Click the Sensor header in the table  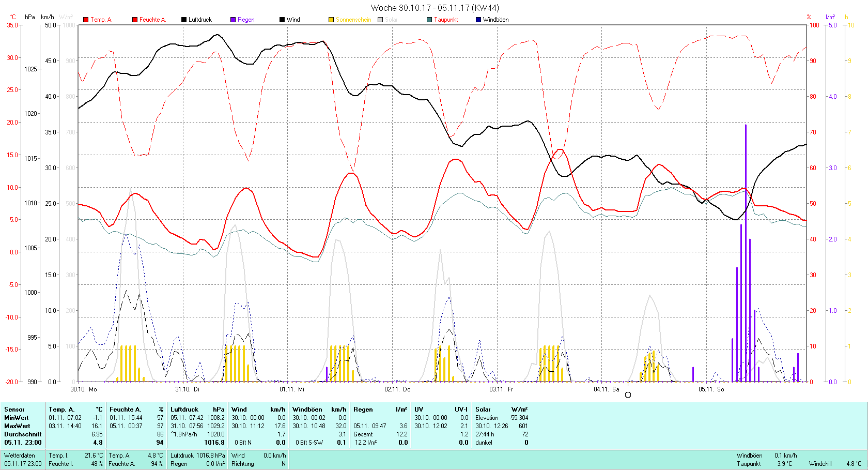14,409
